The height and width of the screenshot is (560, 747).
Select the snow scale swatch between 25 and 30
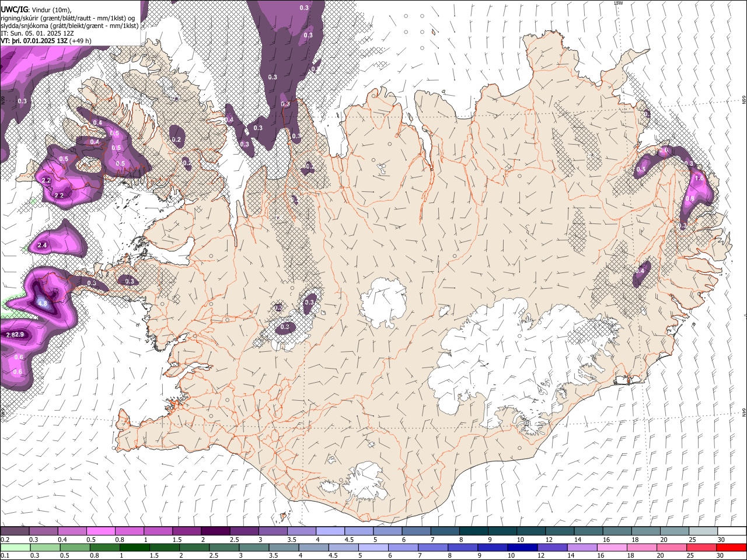click(x=704, y=531)
